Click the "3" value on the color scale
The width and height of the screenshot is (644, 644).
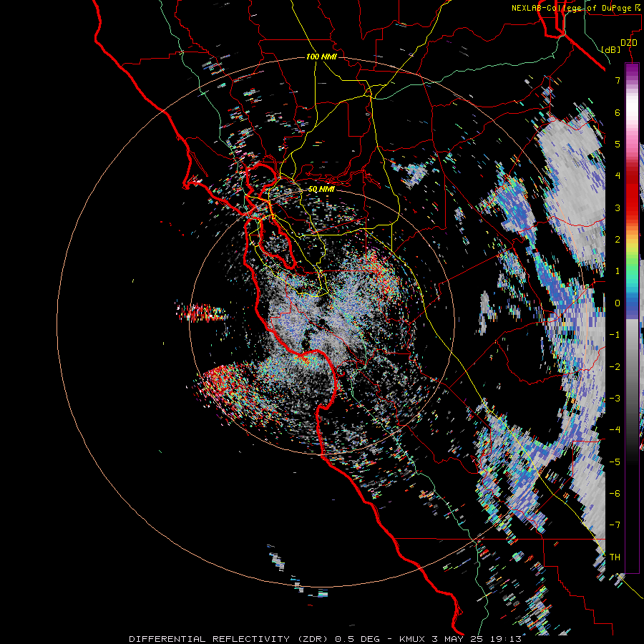coord(618,208)
